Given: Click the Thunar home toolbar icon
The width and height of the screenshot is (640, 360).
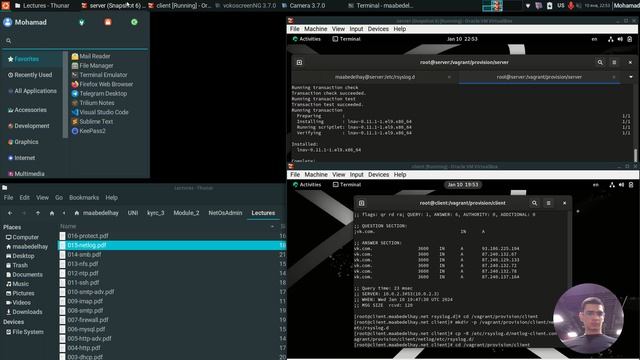Looking at the screenshot, I should 51,213.
